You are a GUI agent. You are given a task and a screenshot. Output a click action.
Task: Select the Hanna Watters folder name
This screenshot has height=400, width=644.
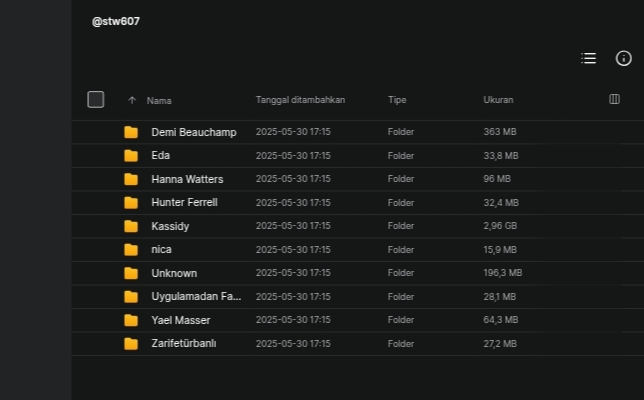187,179
